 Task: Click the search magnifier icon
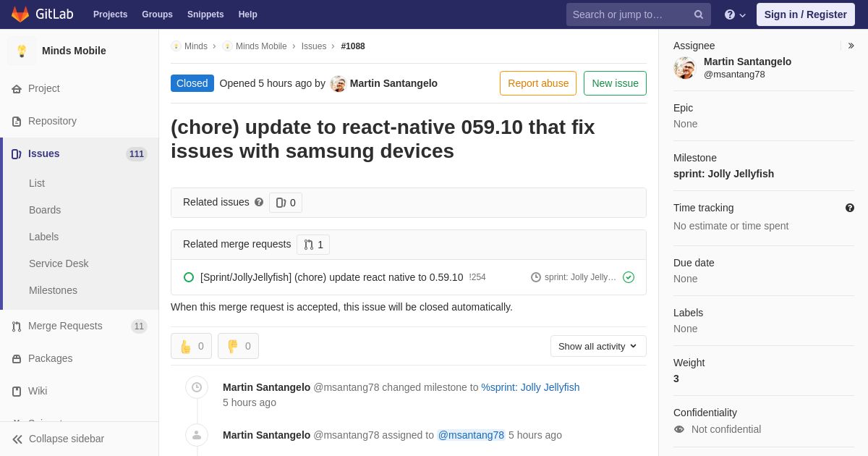(x=698, y=14)
